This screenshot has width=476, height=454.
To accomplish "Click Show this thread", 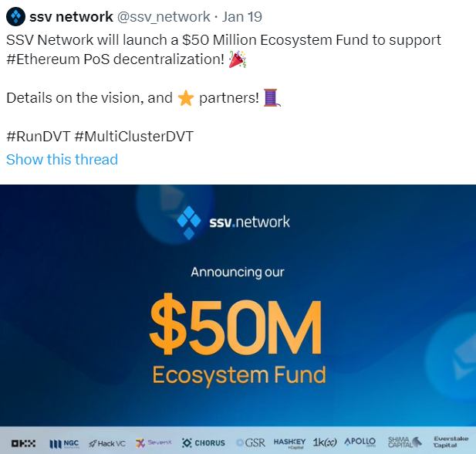I will tap(62, 160).
